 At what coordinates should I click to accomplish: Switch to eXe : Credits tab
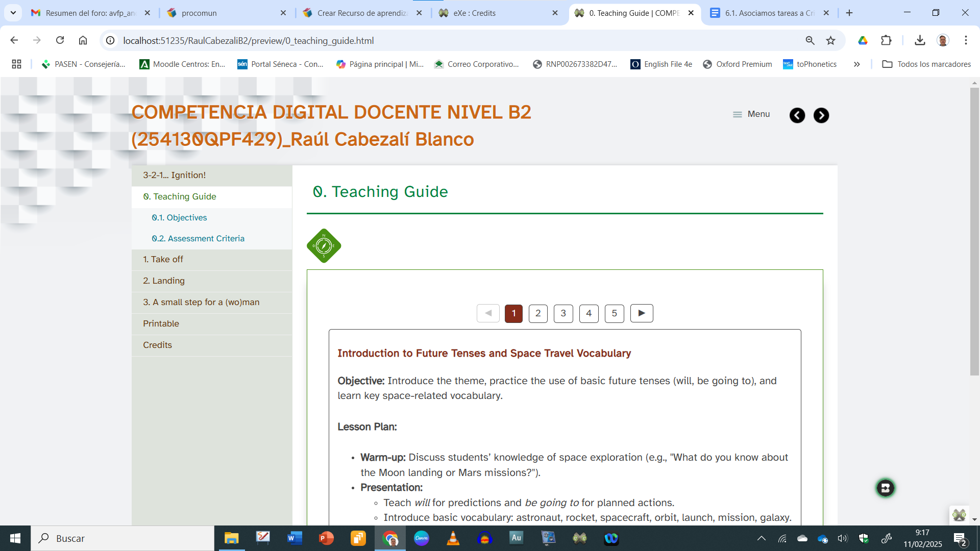point(493,13)
